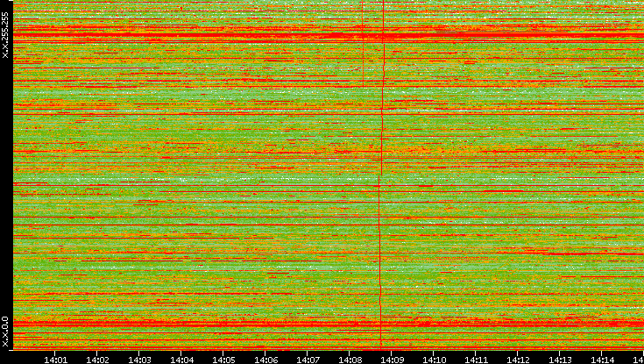Click the 14:05 time axis label
The image size is (644, 364).
click(x=223, y=360)
